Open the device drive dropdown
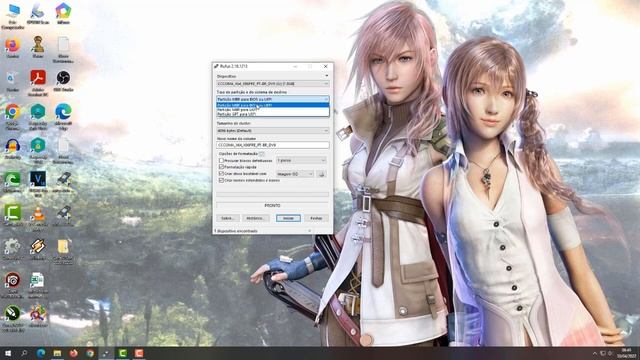This screenshot has height=360, width=640. [x=273, y=84]
